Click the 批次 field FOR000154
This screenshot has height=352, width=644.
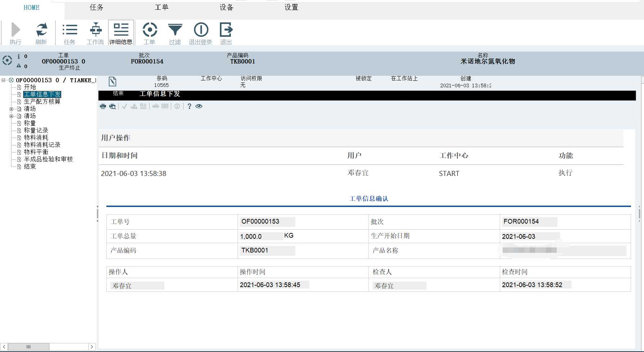(529, 221)
